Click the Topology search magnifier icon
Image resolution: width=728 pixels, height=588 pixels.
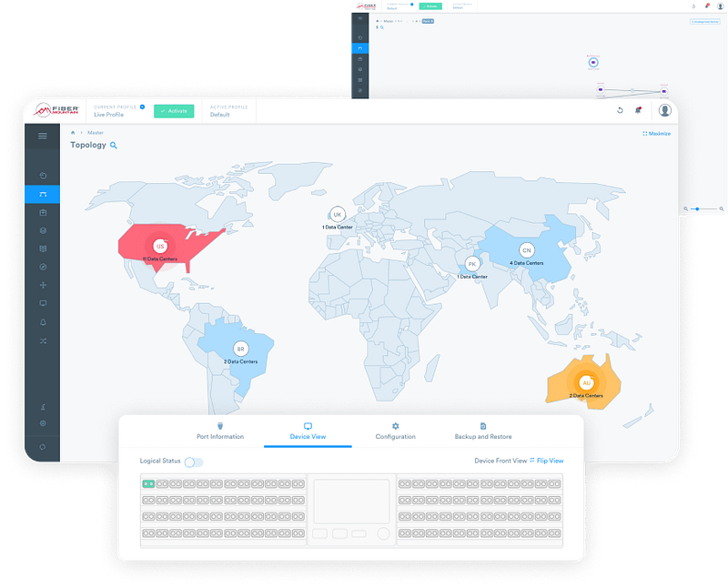point(114,145)
